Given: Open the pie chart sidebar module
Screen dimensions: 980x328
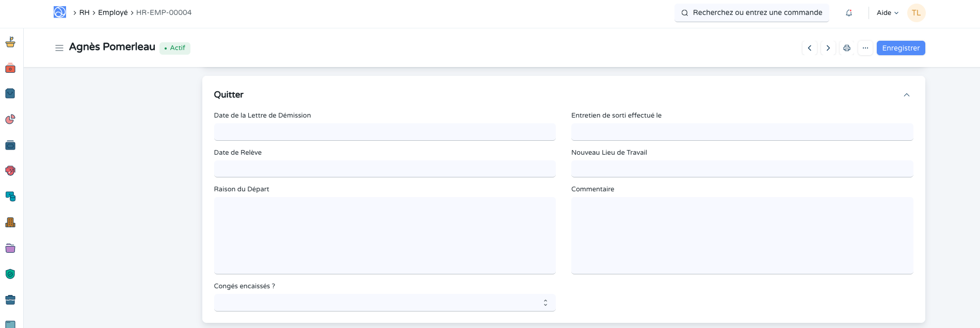Looking at the screenshot, I should point(10,120).
